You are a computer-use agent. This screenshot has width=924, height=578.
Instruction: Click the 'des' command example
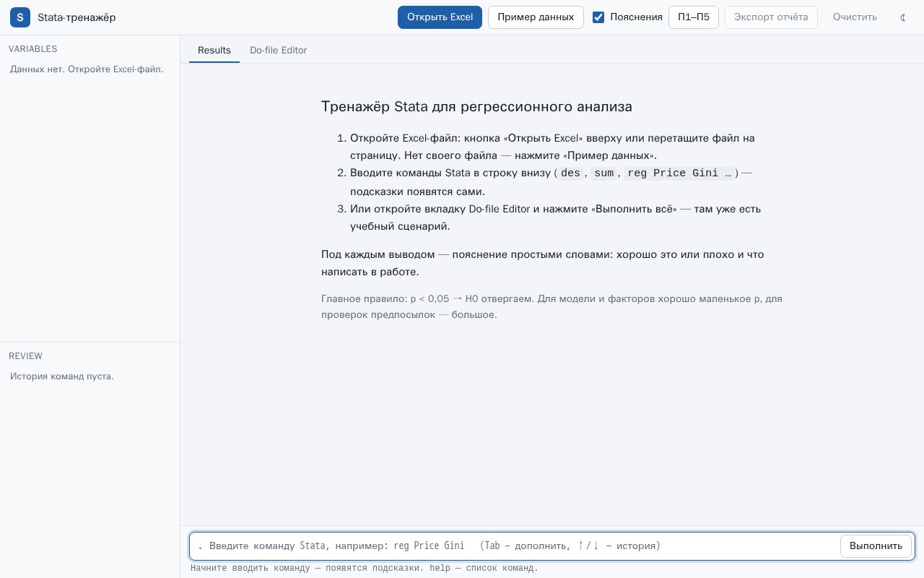(570, 173)
